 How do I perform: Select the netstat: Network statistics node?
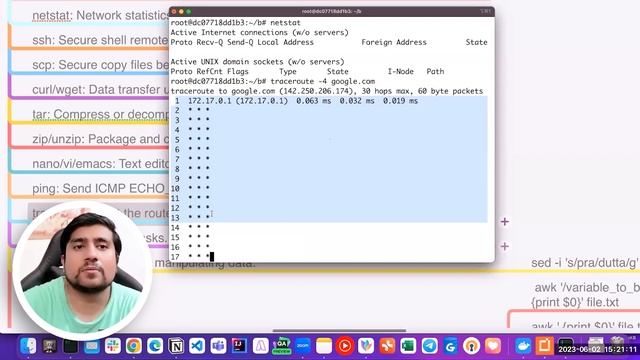100,16
